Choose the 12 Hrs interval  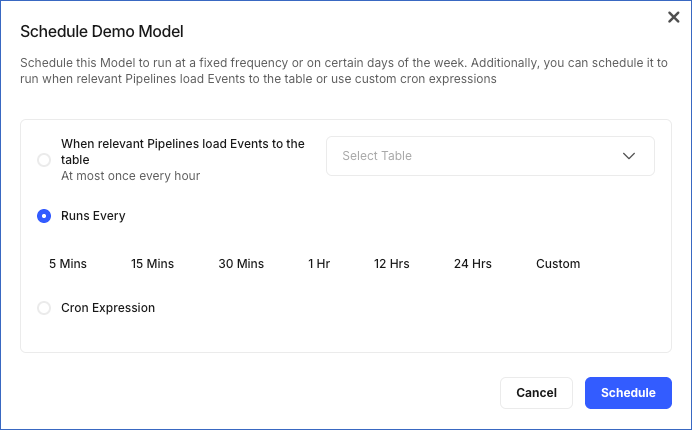[392, 264]
